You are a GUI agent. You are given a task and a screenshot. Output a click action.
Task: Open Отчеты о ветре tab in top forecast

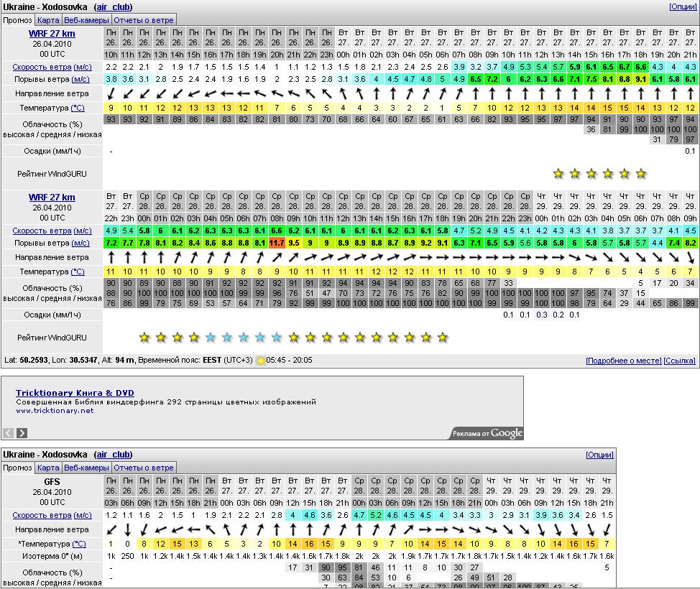tap(144, 20)
